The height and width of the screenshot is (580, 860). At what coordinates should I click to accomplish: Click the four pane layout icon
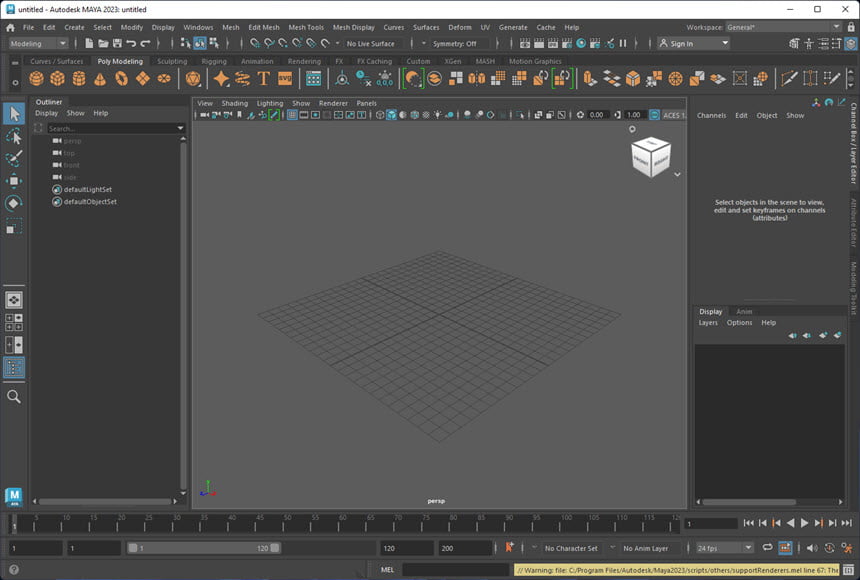14,322
